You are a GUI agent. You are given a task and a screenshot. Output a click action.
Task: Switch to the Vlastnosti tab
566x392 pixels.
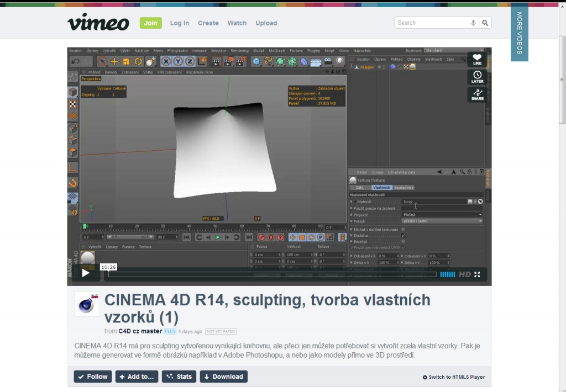pyautogui.click(x=381, y=188)
